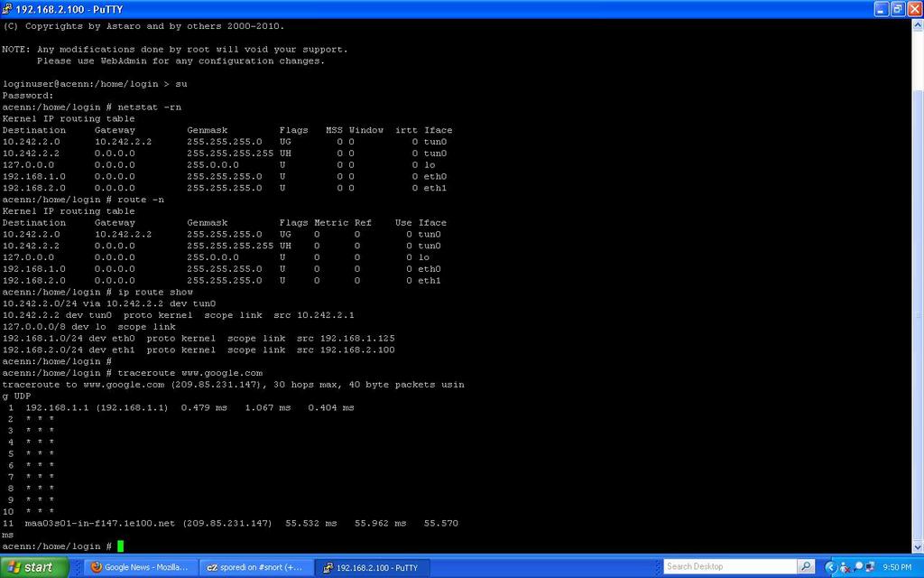Image resolution: width=924 pixels, height=578 pixels.
Task: Click the scrollbar up arrow in terminal
Action: pos(917,26)
